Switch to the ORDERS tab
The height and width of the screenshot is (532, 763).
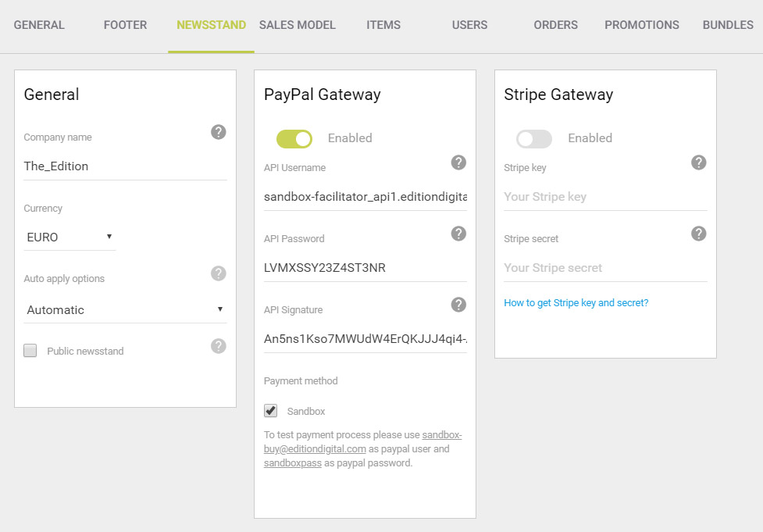(556, 25)
